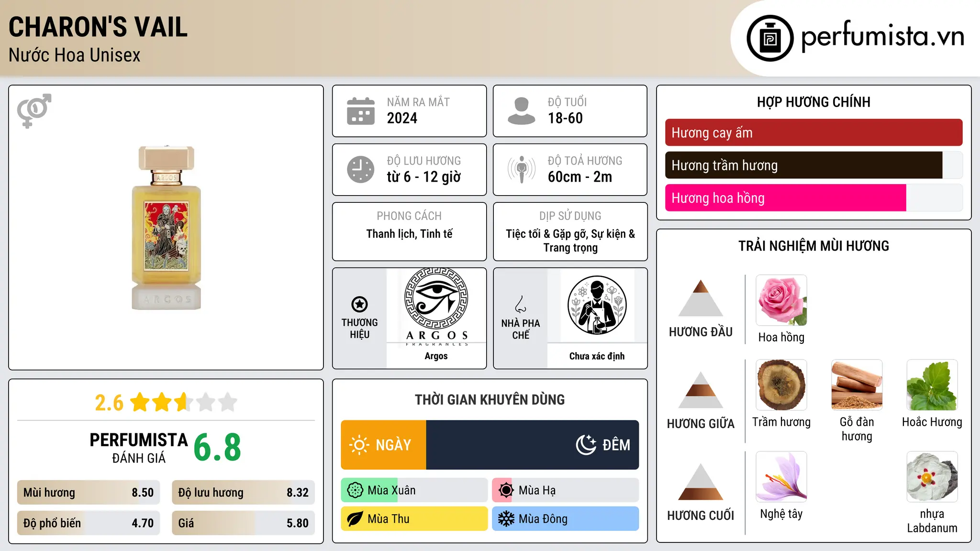The width and height of the screenshot is (980, 551).
Task: Select the pink rose accord bar
Action: pos(785,198)
